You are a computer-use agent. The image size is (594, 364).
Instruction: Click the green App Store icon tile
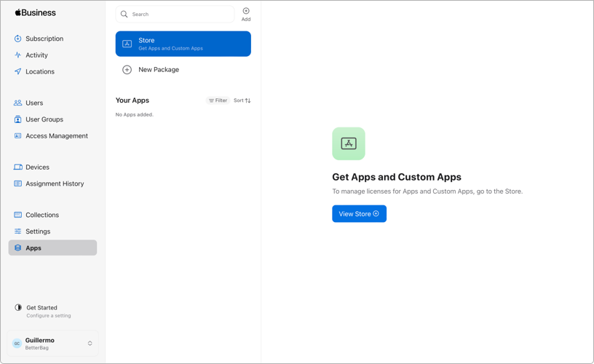349,144
